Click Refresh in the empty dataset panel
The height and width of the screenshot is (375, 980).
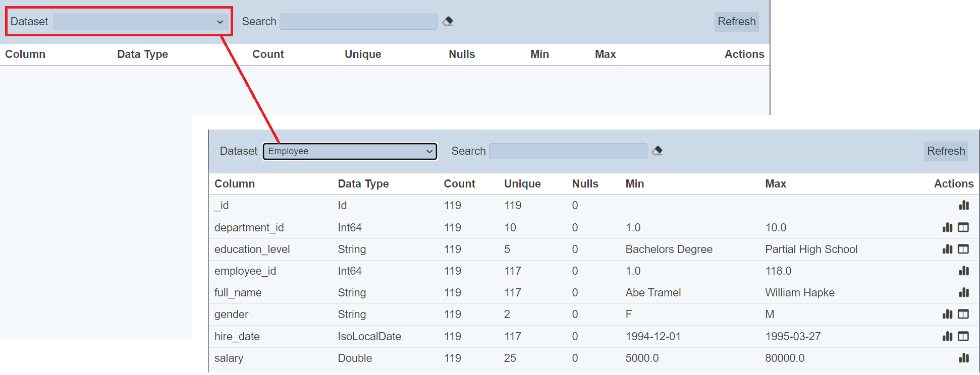coord(736,22)
